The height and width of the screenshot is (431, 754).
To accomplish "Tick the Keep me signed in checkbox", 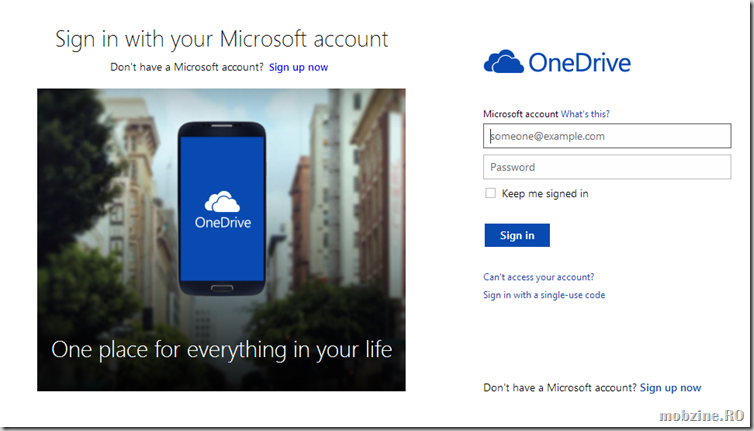I will coord(490,193).
